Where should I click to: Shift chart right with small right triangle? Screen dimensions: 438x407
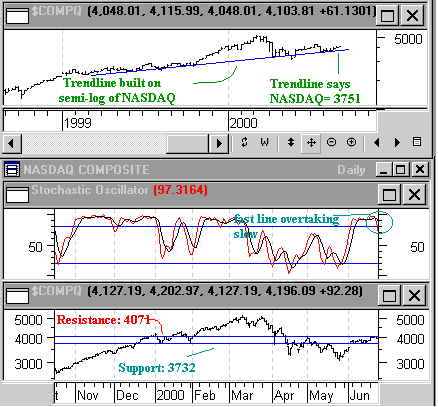click(x=397, y=143)
